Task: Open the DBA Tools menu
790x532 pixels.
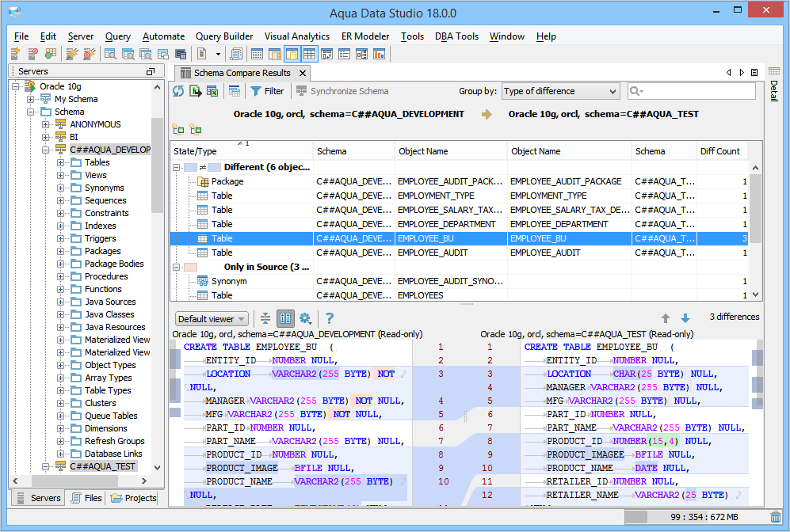Action: tap(456, 36)
